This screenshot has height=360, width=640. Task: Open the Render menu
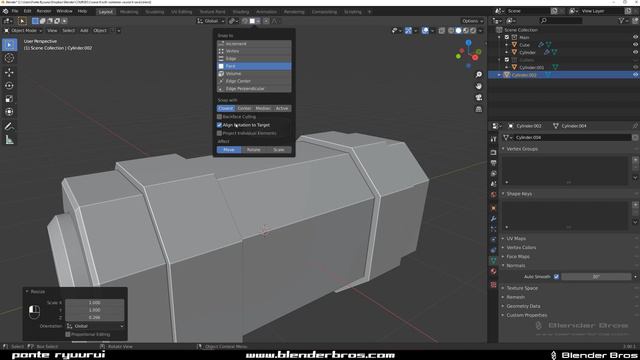(x=44, y=11)
